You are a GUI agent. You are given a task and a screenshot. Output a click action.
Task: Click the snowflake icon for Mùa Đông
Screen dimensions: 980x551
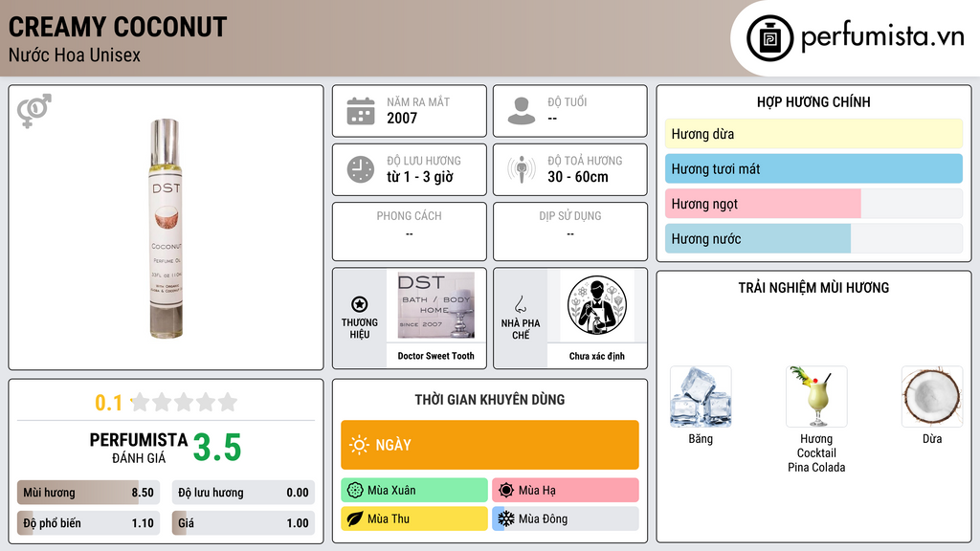[x=506, y=518]
